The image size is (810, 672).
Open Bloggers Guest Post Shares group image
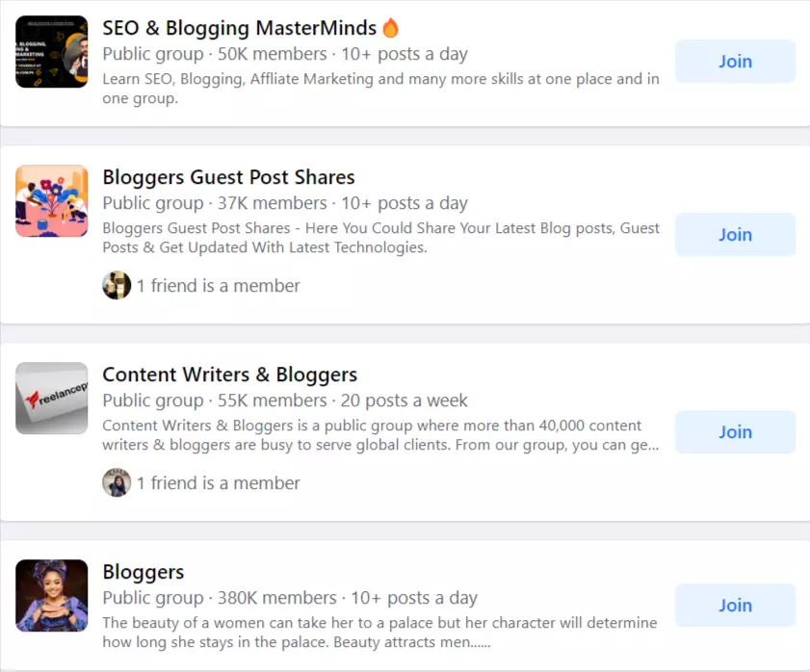[x=52, y=201]
